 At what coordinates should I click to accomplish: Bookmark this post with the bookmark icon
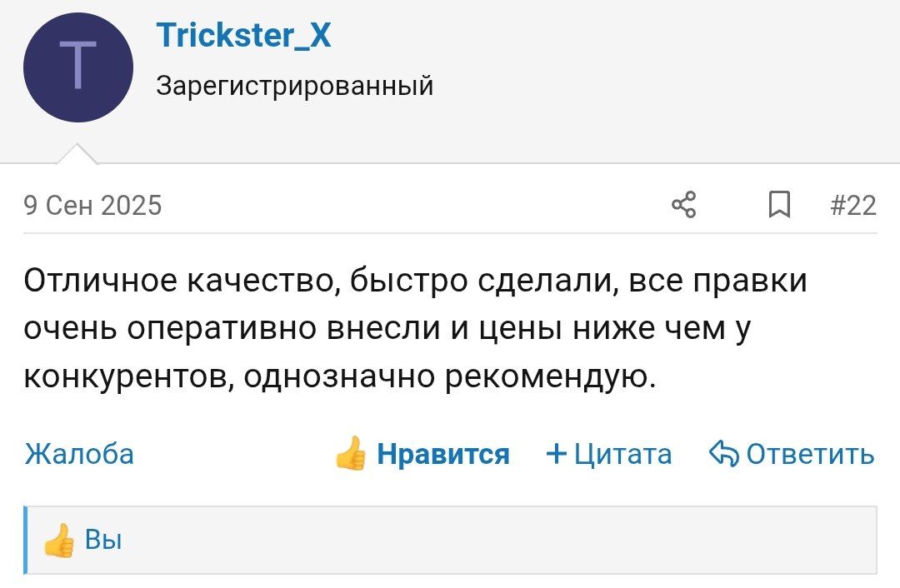778,204
